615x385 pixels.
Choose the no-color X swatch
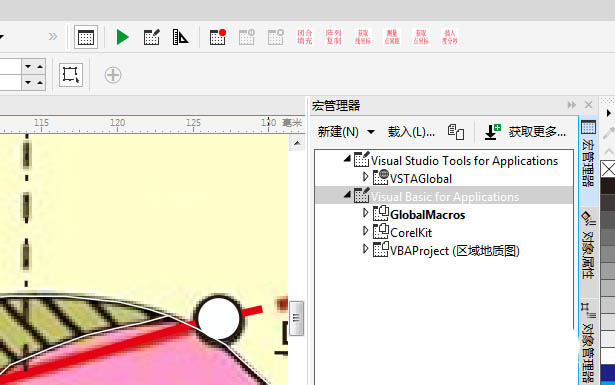pyautogui.click(x=608, y=169)
